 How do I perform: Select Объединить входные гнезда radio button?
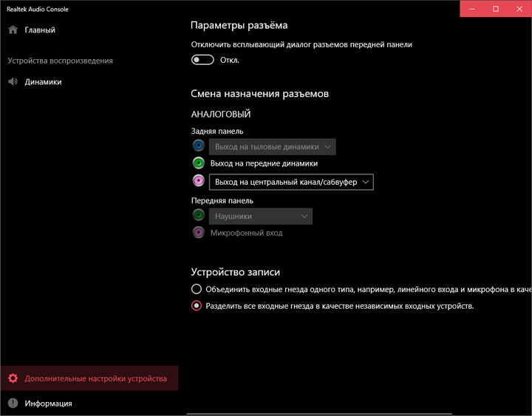pos(196,289)
